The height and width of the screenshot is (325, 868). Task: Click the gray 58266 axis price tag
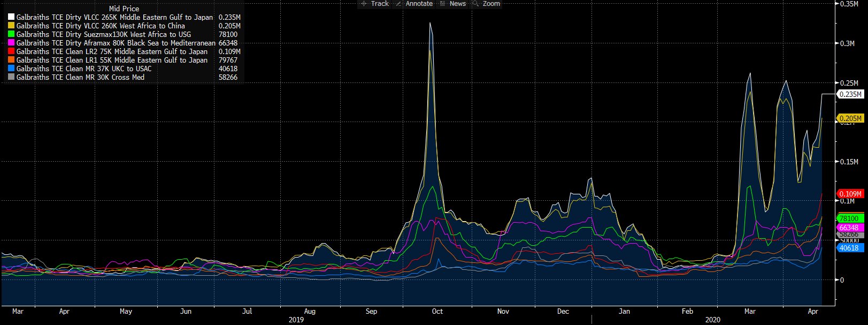point(849,235)
